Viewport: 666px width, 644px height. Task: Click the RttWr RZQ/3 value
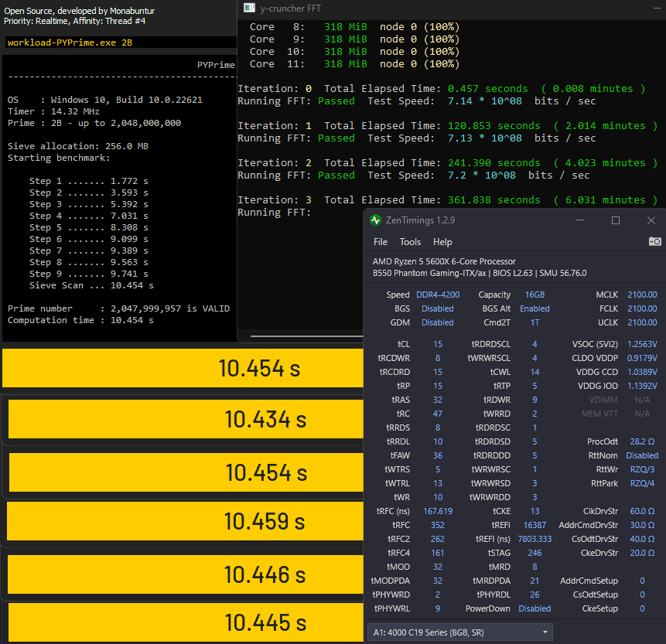(642, 469)
